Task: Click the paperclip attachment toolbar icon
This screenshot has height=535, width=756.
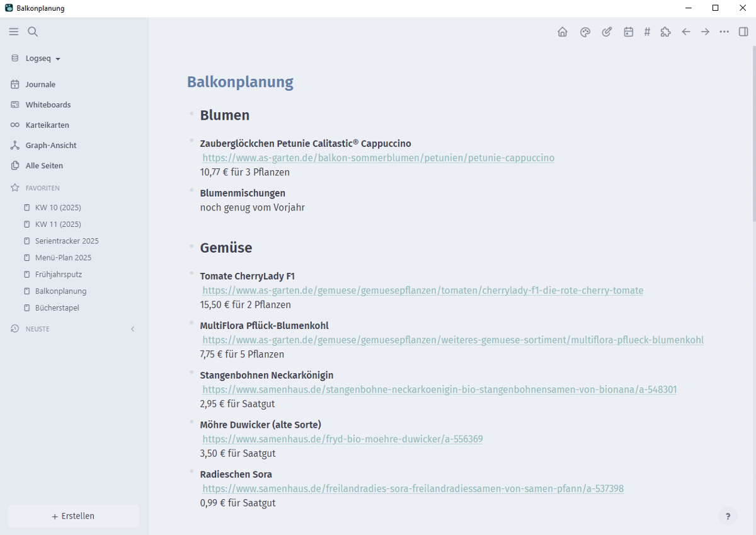Action: point(607,32)
